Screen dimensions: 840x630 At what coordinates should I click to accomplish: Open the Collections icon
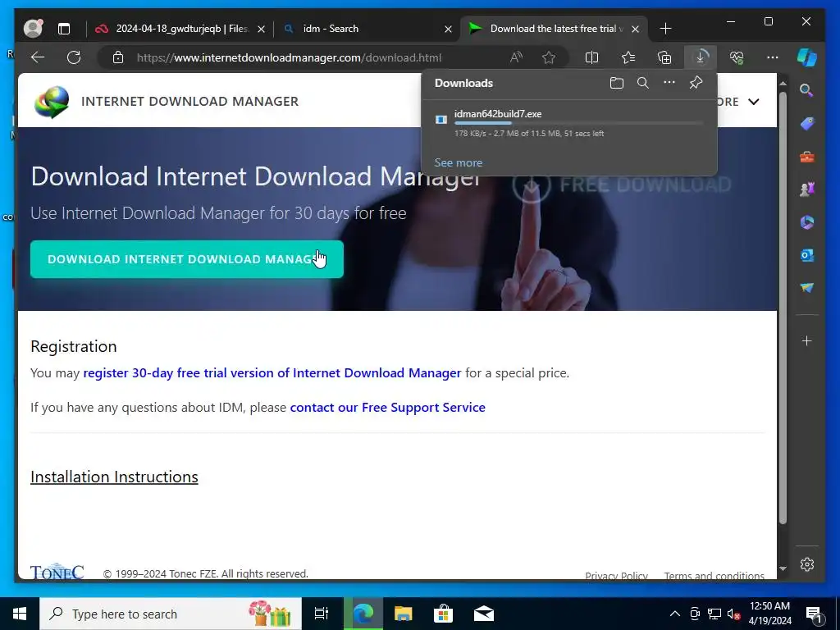664,57
